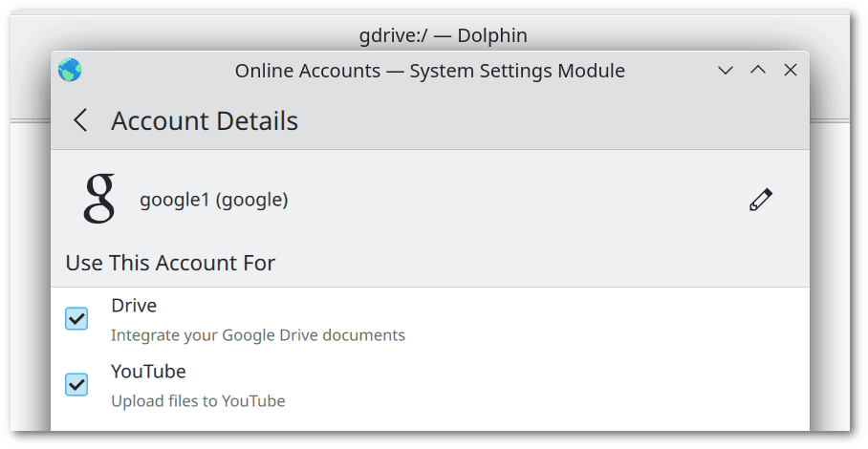Select "Upload files to YouTube" description text
The width and height of the screenshot is (868, 449).
click(x=198, y=400)
